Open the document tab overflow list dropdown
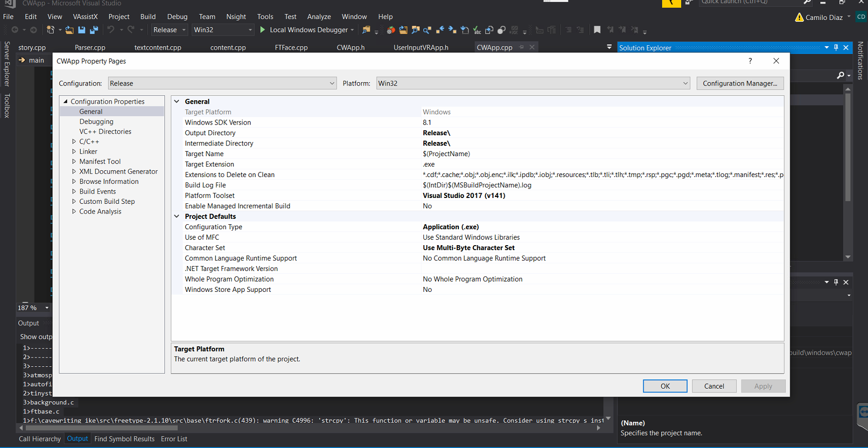This screenshot has height=448, width=868. [609, 47]
